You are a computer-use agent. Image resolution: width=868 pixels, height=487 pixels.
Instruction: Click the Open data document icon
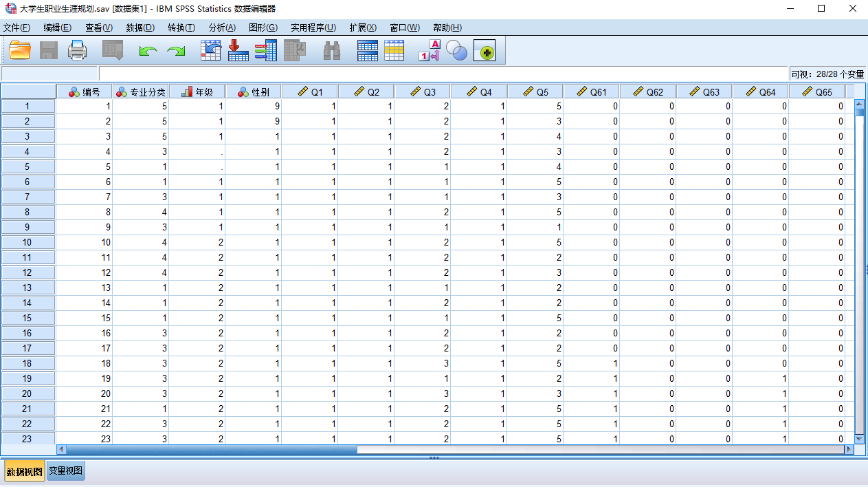pyautogui.click(x=20, y=50)
